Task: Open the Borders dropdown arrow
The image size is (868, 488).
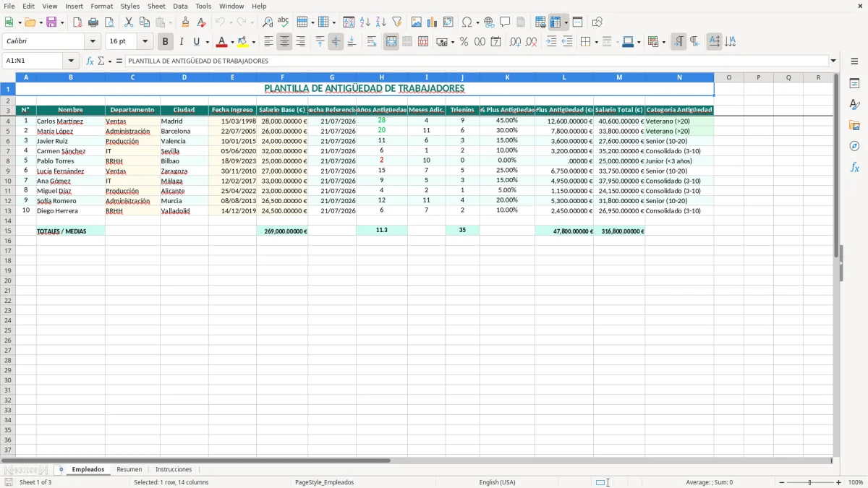Action: point(596,42)
